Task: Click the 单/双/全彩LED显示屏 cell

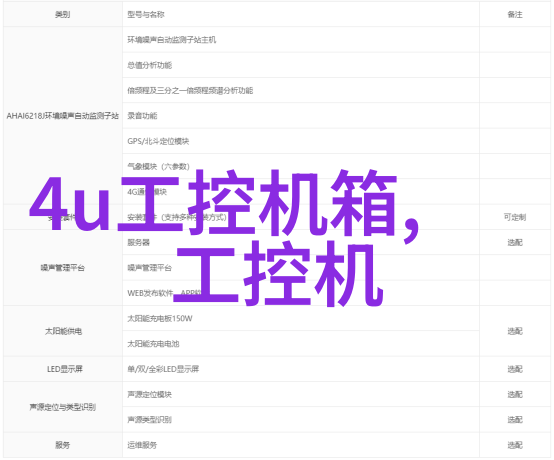Action: [x=301, y=369]
